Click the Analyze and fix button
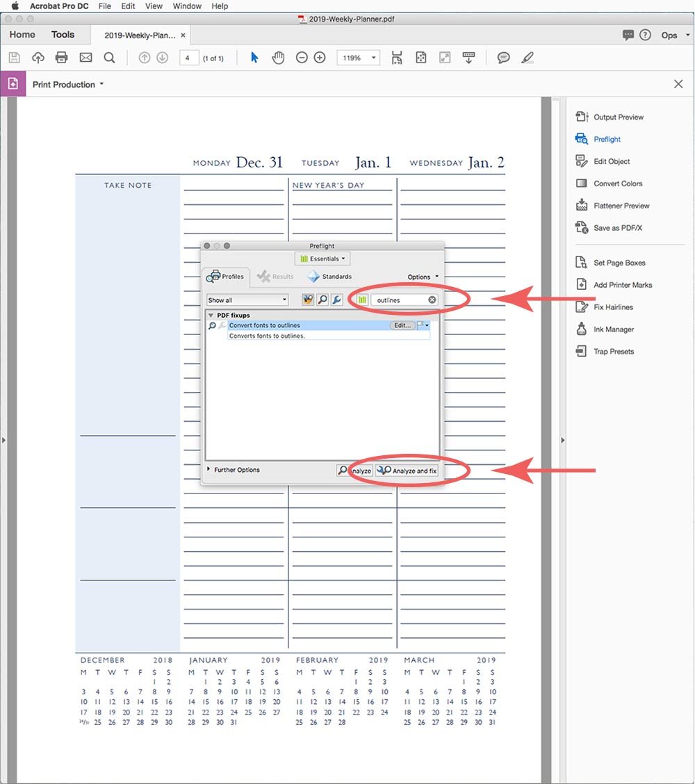The width and height of the screenshot is (695, 784). point(409,471)
